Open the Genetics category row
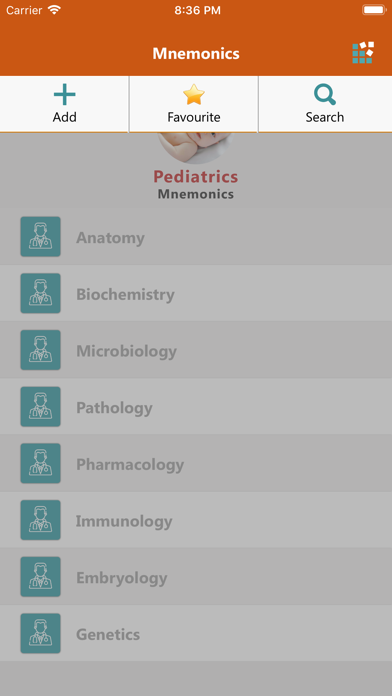This screenshot has width=392, height=696. coord(196,633)
